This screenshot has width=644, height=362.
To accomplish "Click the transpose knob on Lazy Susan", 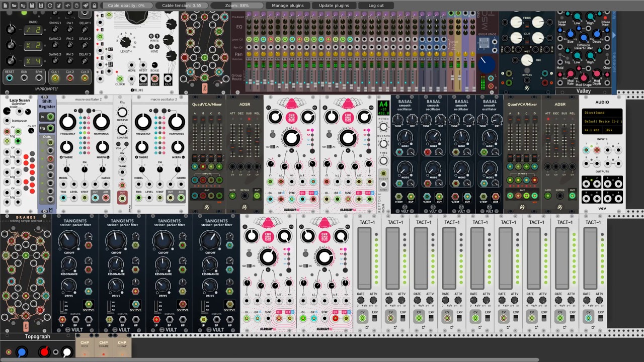I will [7, 121].
